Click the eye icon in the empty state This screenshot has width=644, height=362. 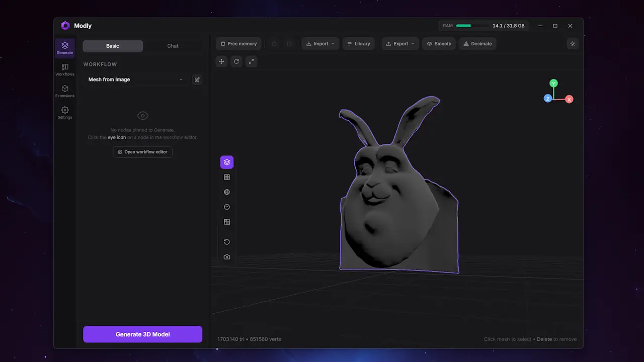point(143,116)
